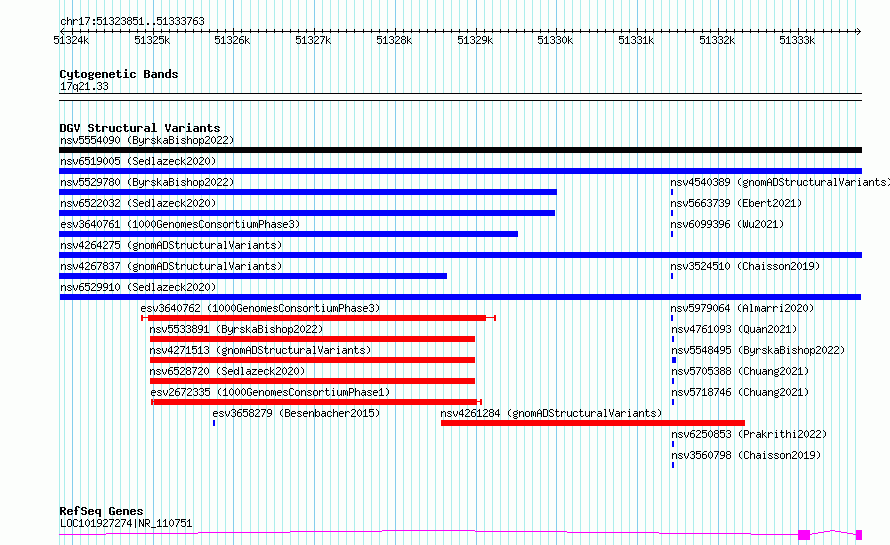Click the nsv5533891 (ByrskaBishop2022) label
This screenshot has width=890, height=545.
(236, 329)
